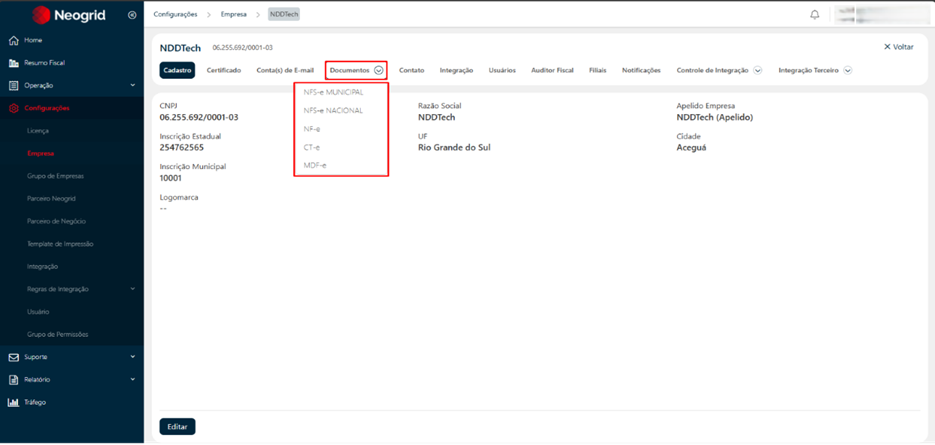This screenshot has width=935, height=445.
Task: Click the Configurações gear icon
Action: coord(14,108)
